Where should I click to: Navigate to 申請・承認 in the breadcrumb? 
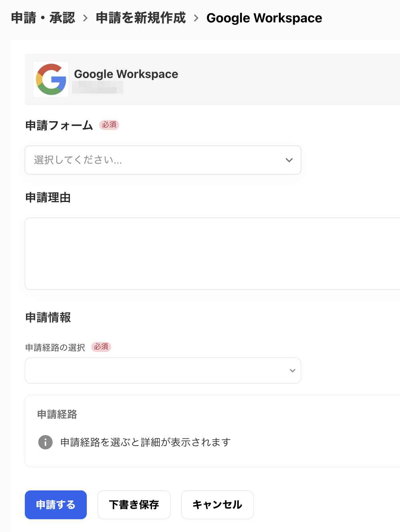[x=42, y=18]
